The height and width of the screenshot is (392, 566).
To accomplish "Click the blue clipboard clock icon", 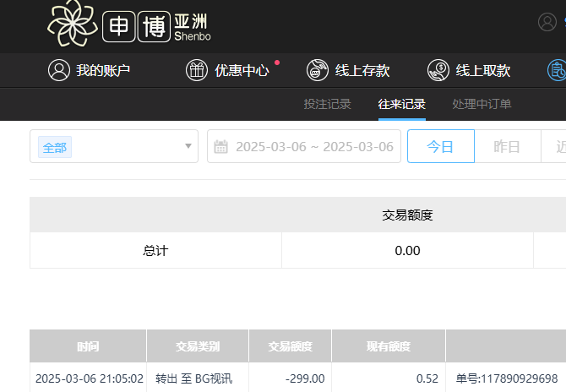I will tap(557, 70).
